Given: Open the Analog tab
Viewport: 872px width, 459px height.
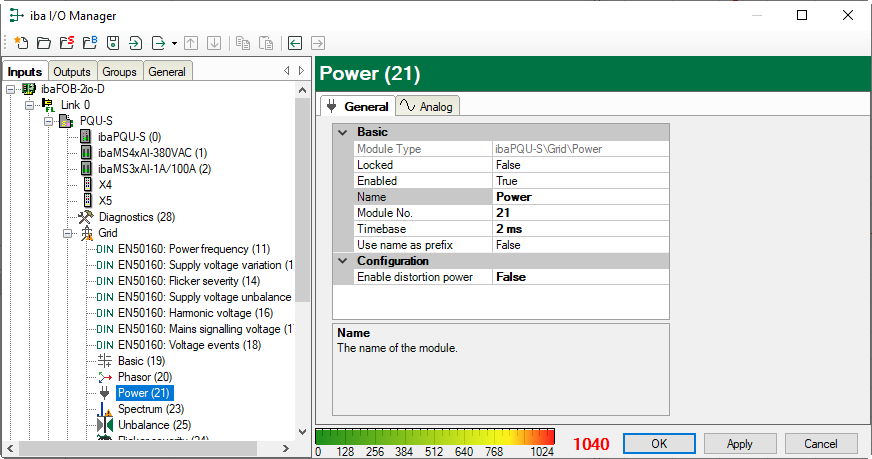Looking at the screenshot, I should pyautogui.click(x=426, y=107).
